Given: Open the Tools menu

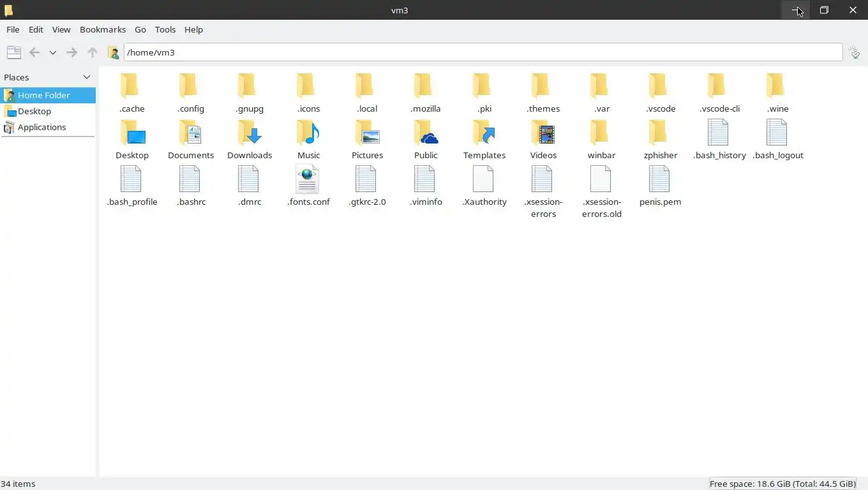Looking at the screenshot, I should tap(165, 29).
